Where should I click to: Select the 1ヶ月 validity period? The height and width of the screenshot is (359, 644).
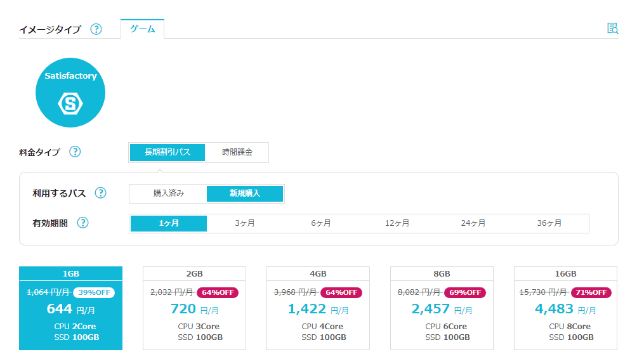point(168,223)
